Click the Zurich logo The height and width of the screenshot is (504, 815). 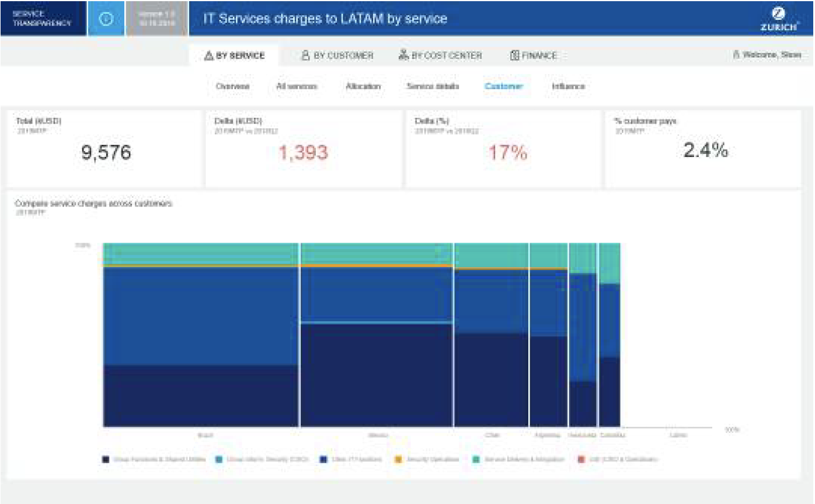(779, 19)
